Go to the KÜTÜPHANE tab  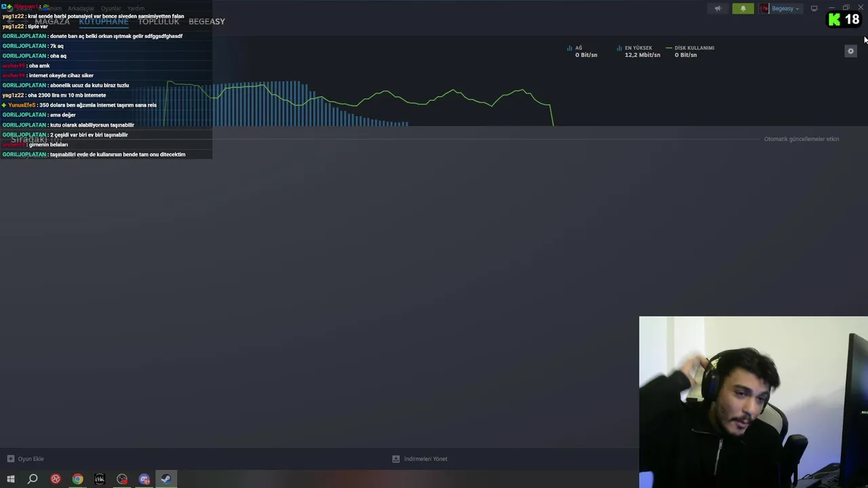pyautogui.click(x=104, y=22)
